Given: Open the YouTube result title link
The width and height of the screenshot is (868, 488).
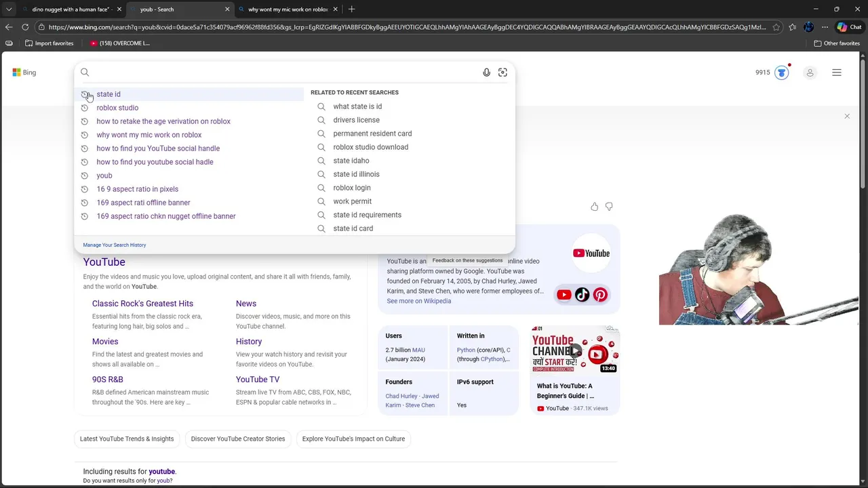Looking at the screenshot, I should click(x=104, y=262).
